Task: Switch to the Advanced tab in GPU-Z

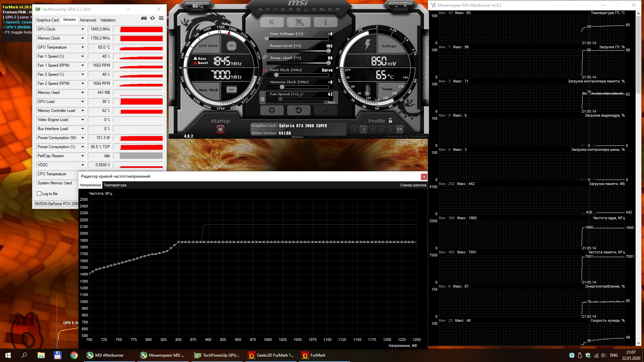Action: [x=88, y=20]
